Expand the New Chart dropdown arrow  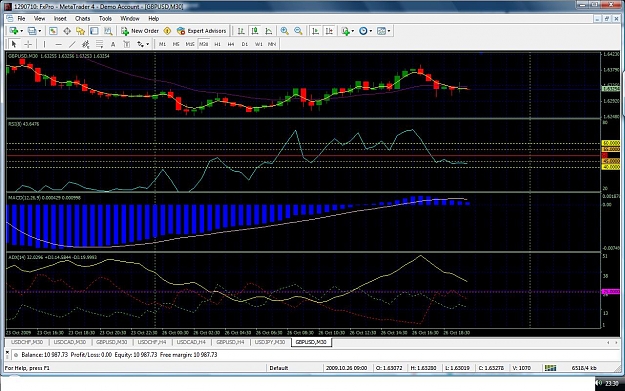tap(22, 31)
